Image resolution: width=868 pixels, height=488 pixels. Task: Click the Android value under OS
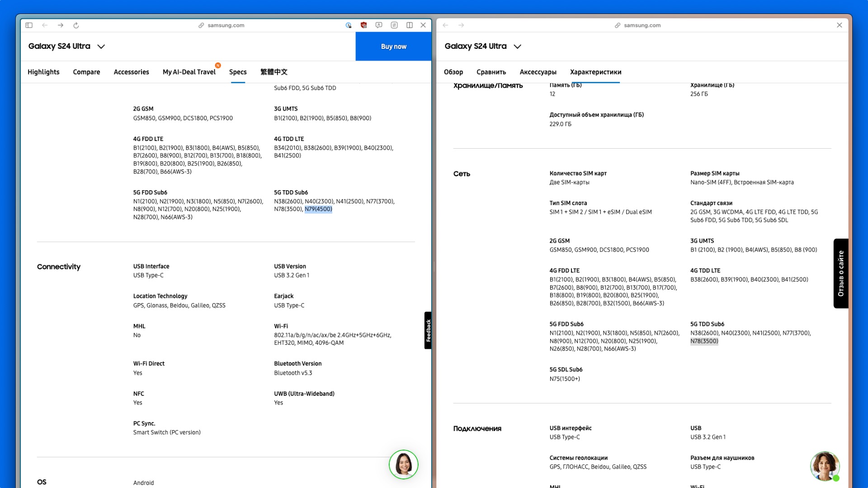pyautogui.click(x=143, y=483)
